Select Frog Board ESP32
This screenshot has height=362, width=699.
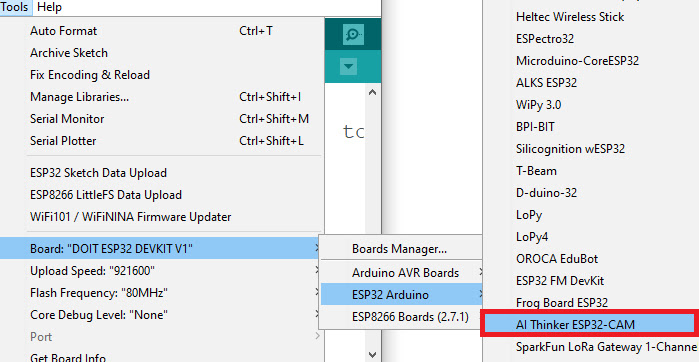coord(591,303)
